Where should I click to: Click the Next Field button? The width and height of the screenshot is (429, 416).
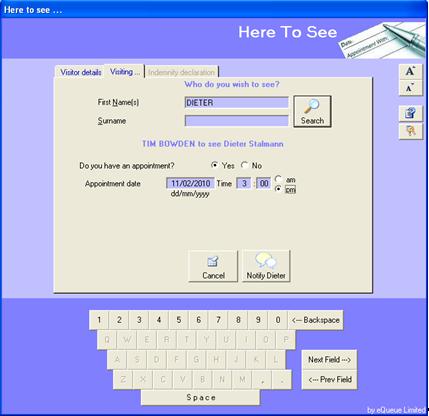tap(329, 360)
